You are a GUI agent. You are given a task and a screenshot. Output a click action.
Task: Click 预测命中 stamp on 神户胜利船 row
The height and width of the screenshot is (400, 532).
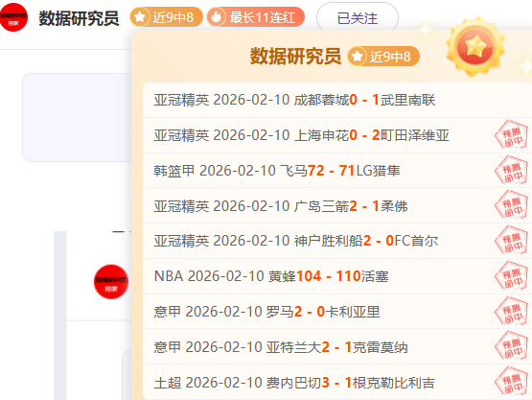click(x=511, y=241)
